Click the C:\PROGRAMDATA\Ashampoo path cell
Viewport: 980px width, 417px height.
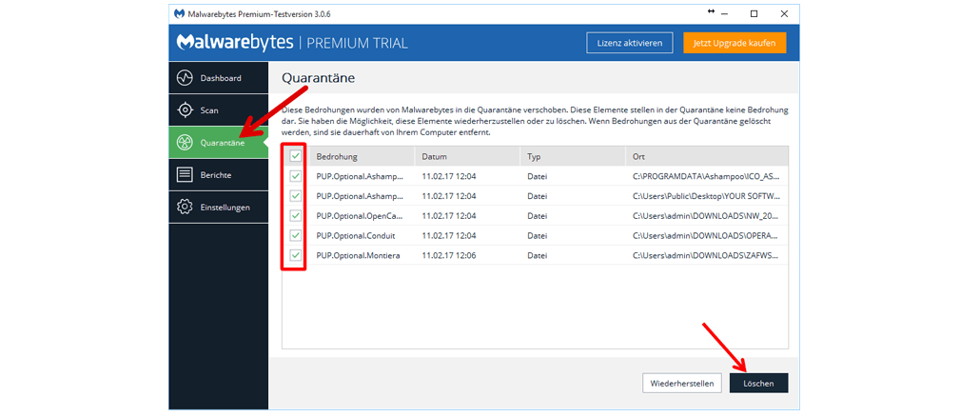[x=706, y=176]
